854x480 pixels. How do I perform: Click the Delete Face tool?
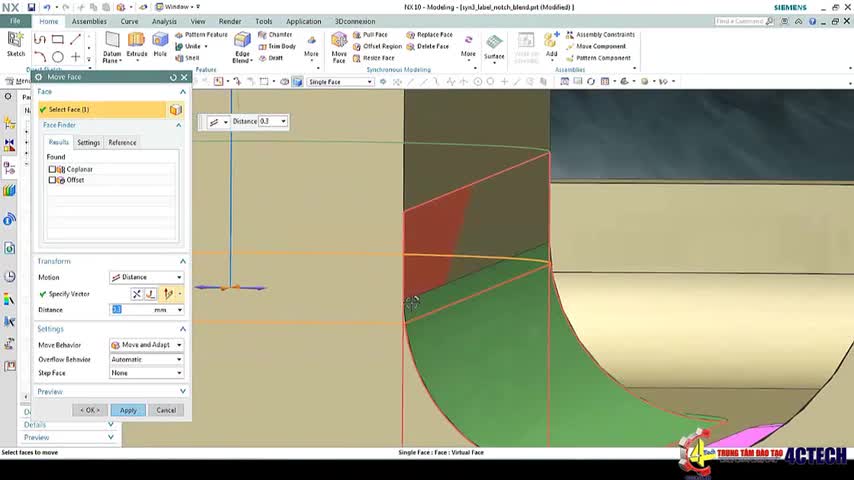point(428,46)
